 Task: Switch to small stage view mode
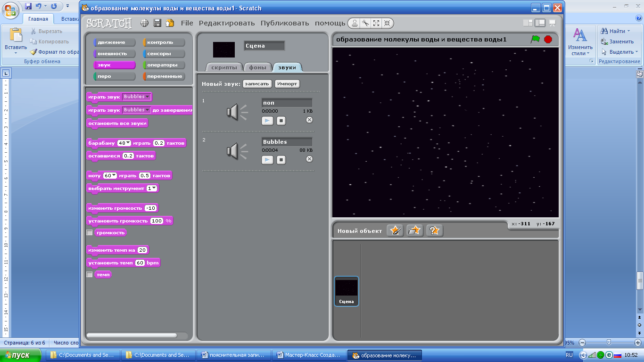528,23
